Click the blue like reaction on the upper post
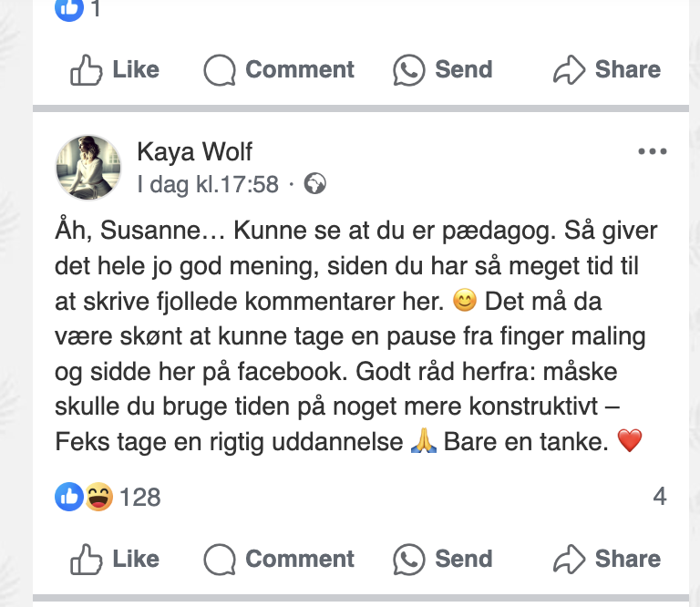The width and height of the screenshot is (700, 607). pos(69,9)
